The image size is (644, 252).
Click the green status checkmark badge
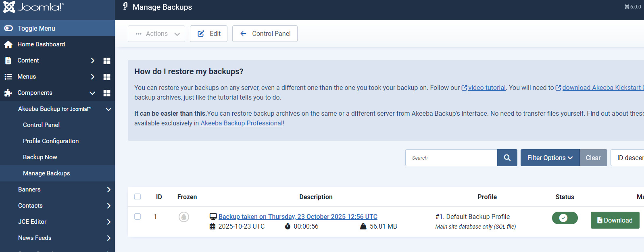pos(565,218)
